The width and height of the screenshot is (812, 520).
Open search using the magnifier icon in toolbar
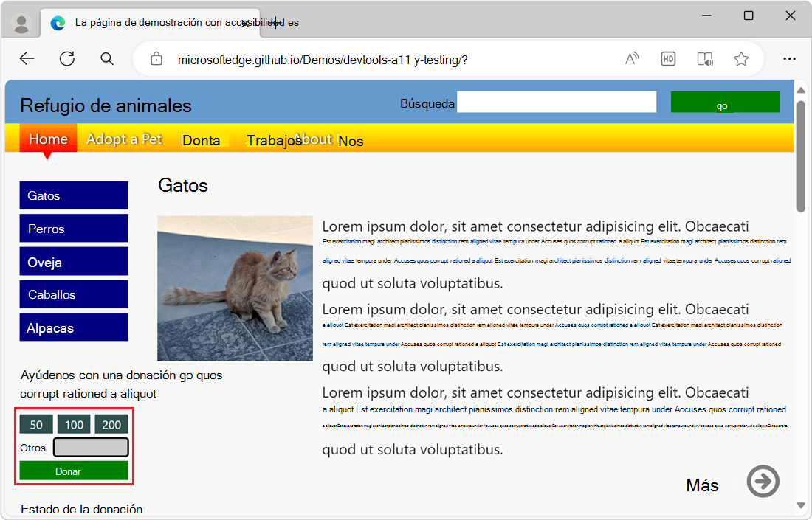click(x=107, y=59)
